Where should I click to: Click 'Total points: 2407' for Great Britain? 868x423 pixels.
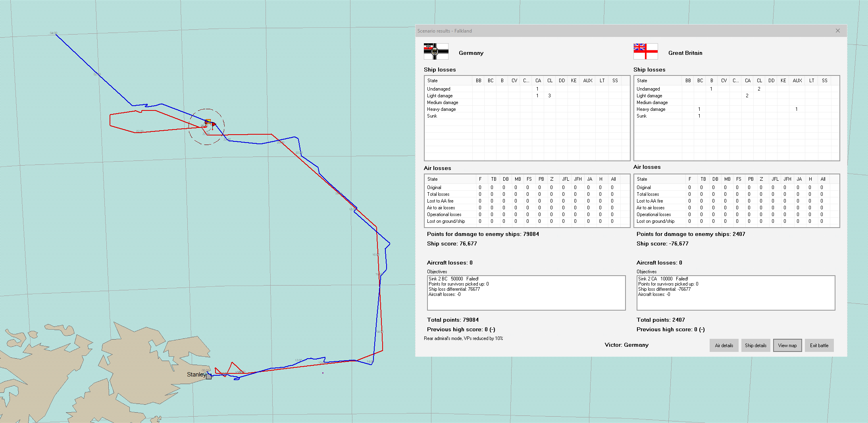(x=661, y=320)
